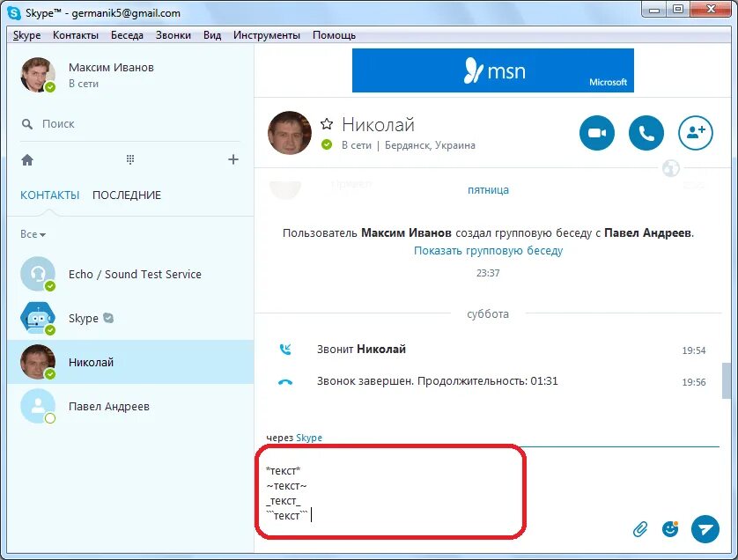Start a voice call with Николай

[x=646, y=133]
